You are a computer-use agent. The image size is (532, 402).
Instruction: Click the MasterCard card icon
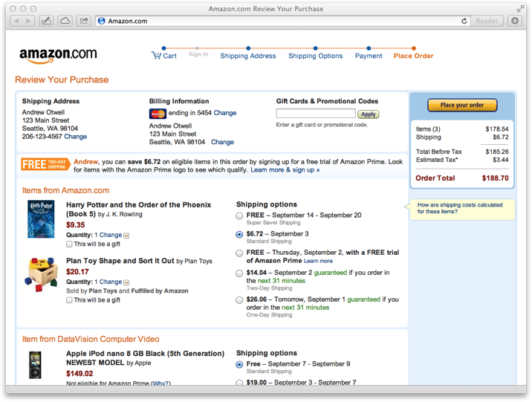pyautogui.click(x=158, y=114)
